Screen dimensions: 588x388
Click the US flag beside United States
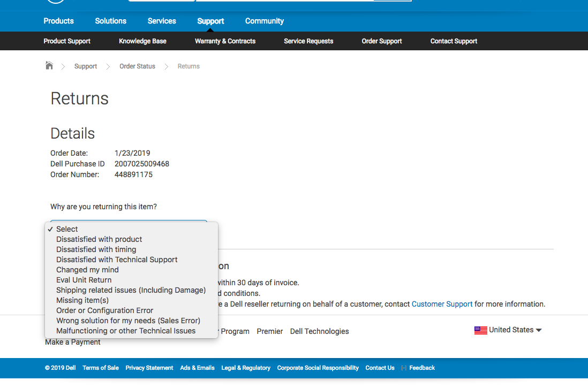point(480,330)
